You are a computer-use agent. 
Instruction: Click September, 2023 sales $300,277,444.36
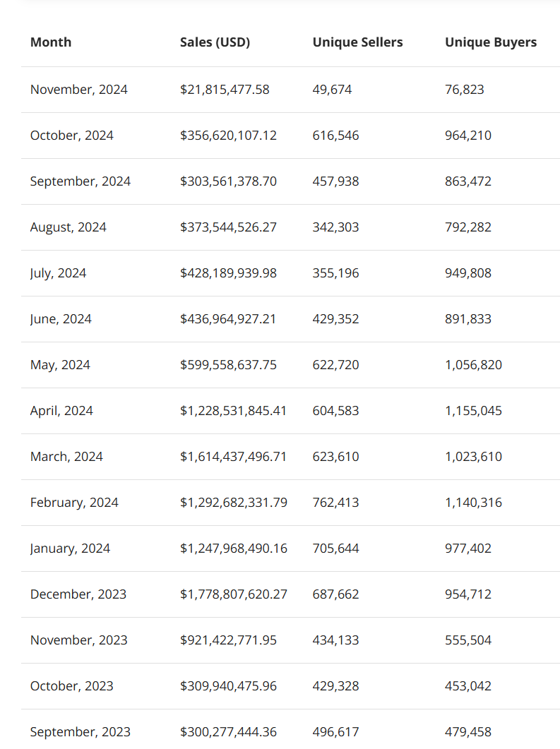tap(228, 731)
